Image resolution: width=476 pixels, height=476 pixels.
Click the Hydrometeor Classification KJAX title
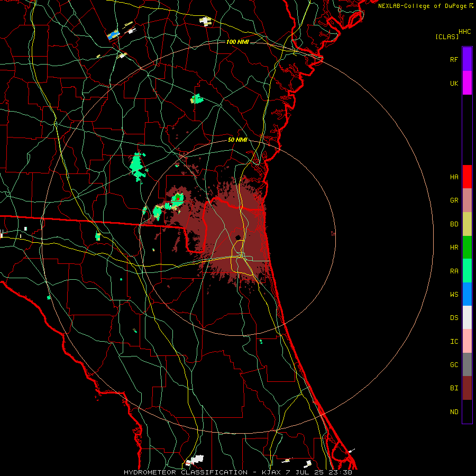point(237,472)
